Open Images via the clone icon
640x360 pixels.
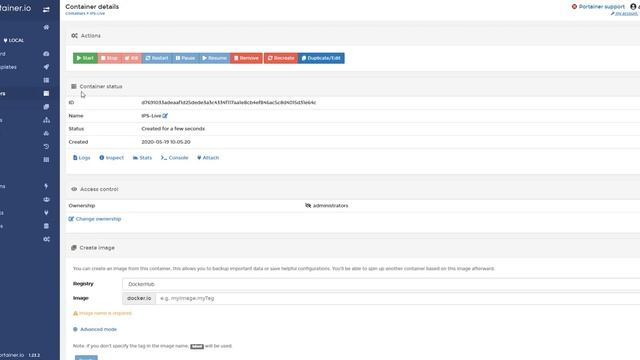(46, 107)
